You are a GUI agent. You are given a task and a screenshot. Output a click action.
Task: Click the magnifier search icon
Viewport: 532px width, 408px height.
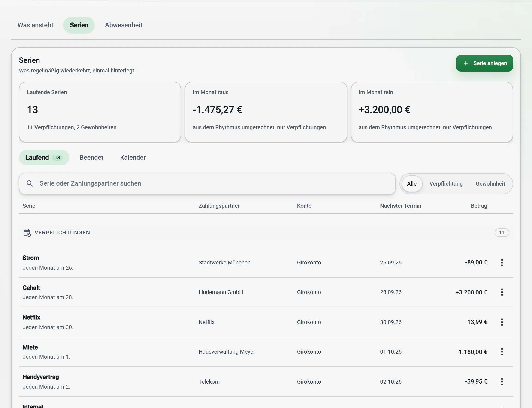click(x=30, y=184)
